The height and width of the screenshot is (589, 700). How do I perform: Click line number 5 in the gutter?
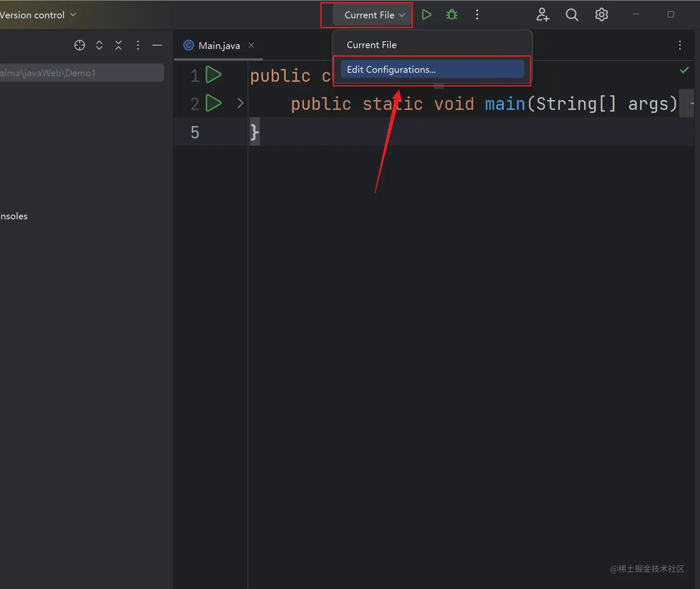tap(195, 132)
